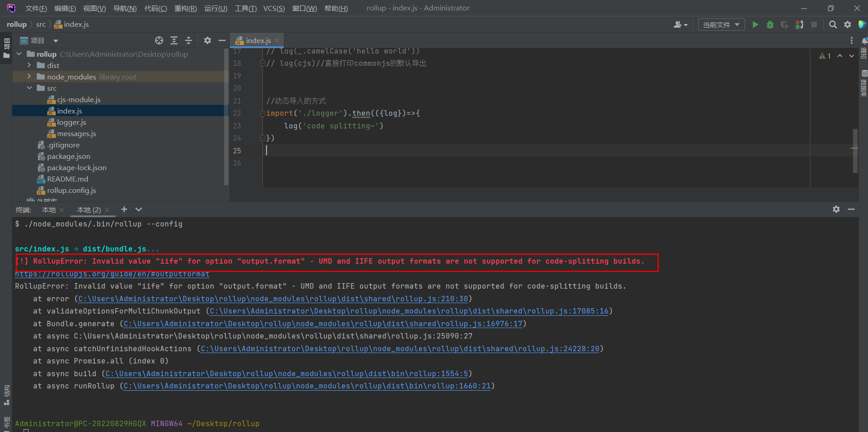Open the run configuration dropdown 当前文件

pyautogui.click(x=721, y=25)
